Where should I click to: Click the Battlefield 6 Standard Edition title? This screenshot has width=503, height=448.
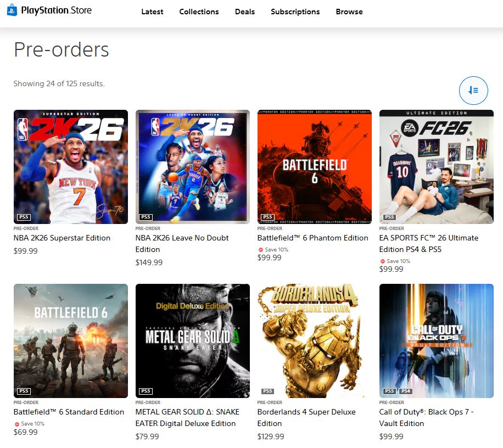point(69,412)
